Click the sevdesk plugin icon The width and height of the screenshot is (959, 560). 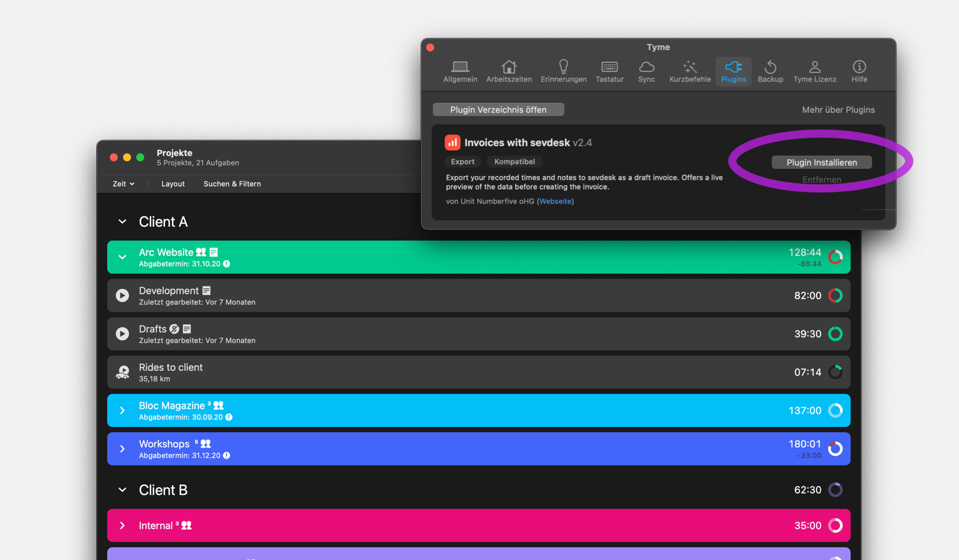tap(453, 142)
